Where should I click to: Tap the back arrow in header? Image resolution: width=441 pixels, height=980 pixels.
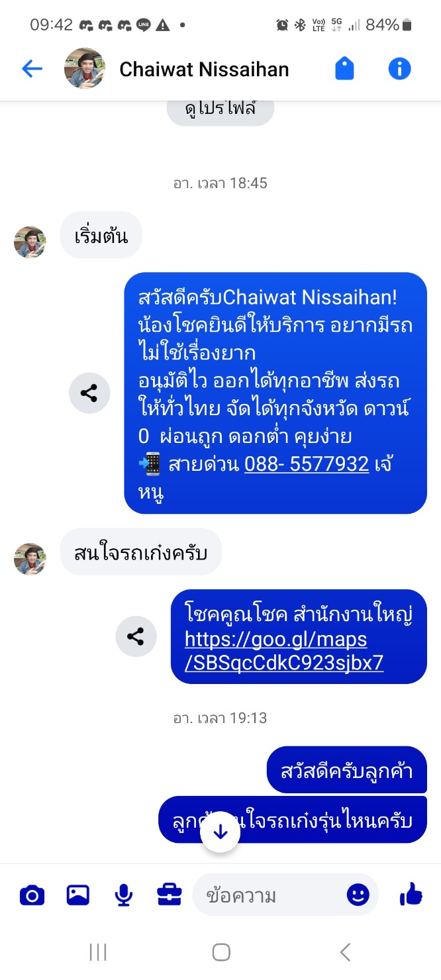[32, 69]
